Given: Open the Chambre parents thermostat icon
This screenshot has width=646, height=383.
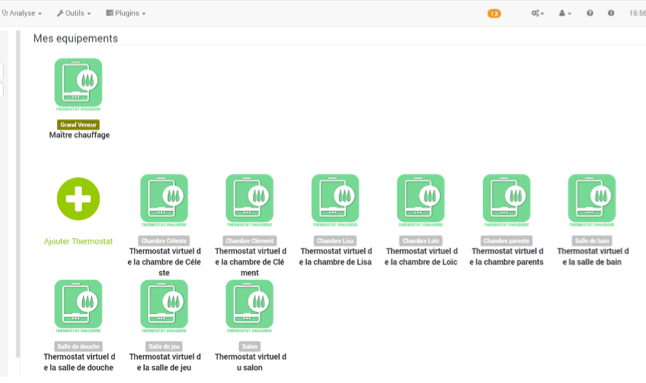Looking at the screenshot, I should tap(506, 200).
